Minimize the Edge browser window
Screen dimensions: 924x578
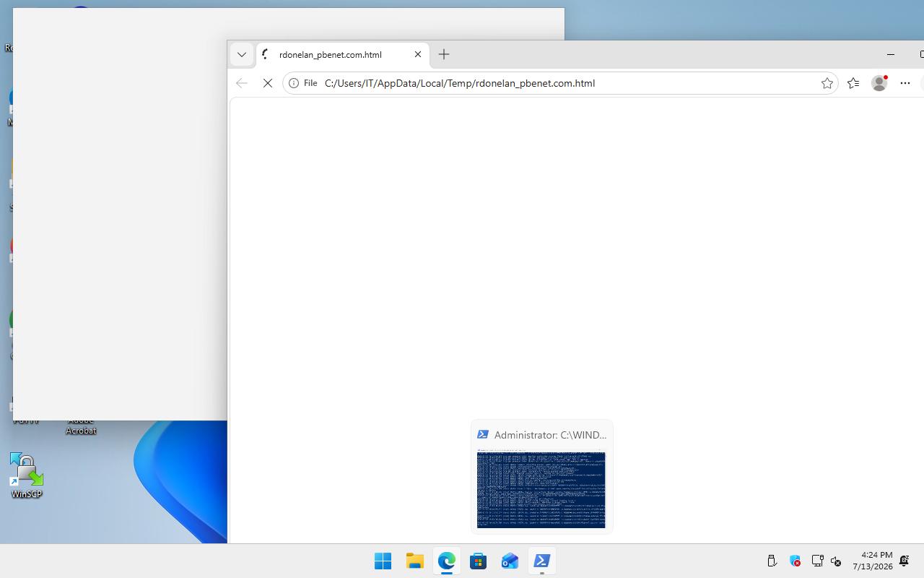(891, 54)
